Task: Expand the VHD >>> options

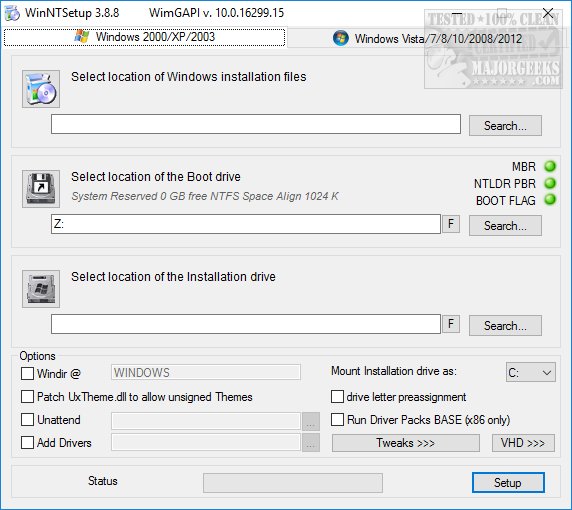Action: 523,443
